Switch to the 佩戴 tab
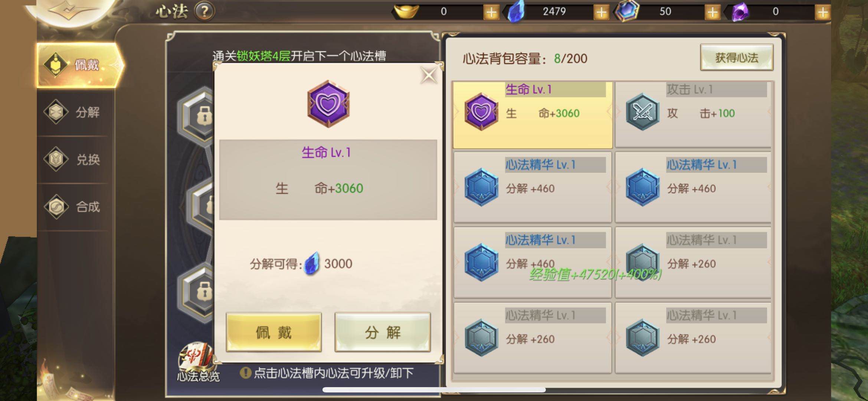Viewport: 868px width, 401px height. pyautogui.click(x=80, y=65)
